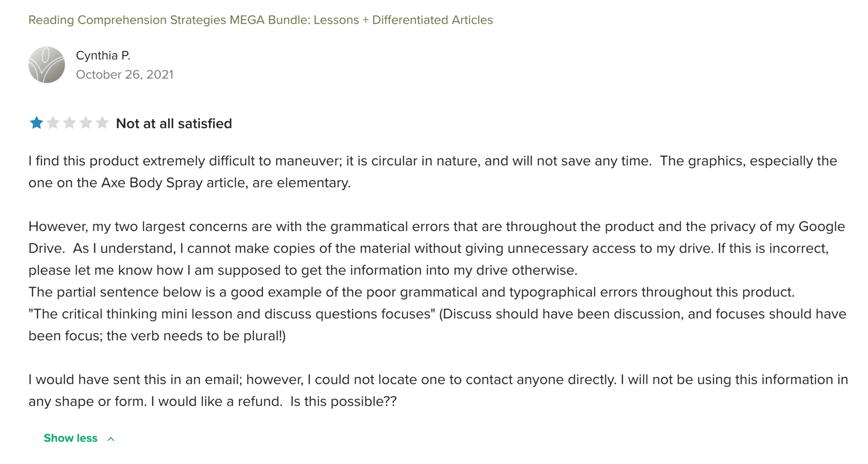Collapse the full review text using the caret
Viewport: 868px width, 464px height.
pyautogui.click(x=111, y=439)
